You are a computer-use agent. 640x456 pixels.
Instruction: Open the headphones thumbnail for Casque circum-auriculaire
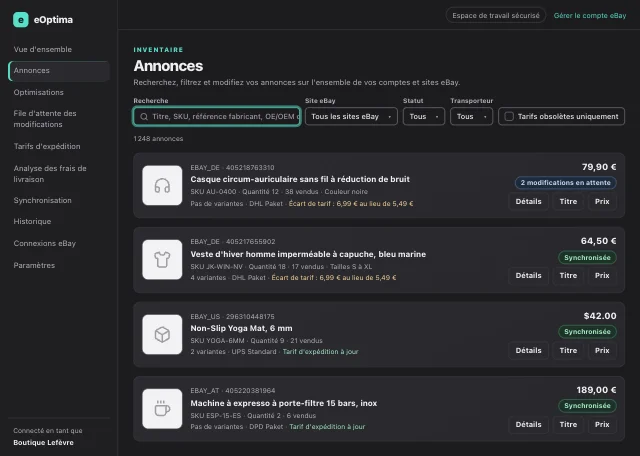point(162,185)
